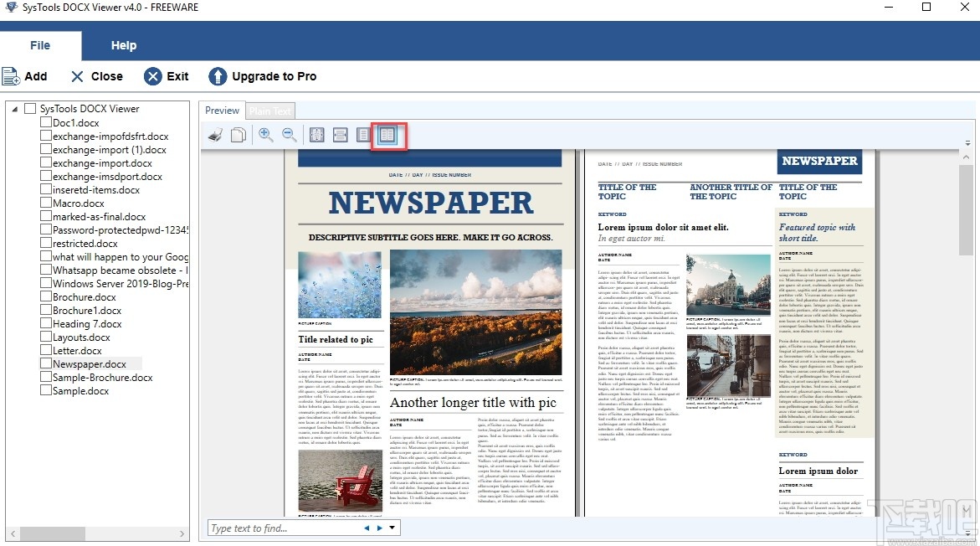Enable two-page layout view icon
This screenshot has width=980, height=546.
(387, 134)
